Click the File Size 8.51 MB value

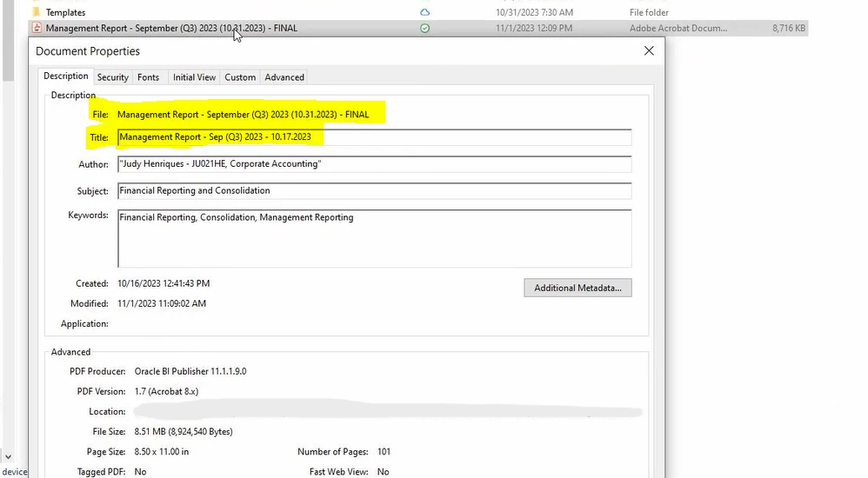pos(184,432)
